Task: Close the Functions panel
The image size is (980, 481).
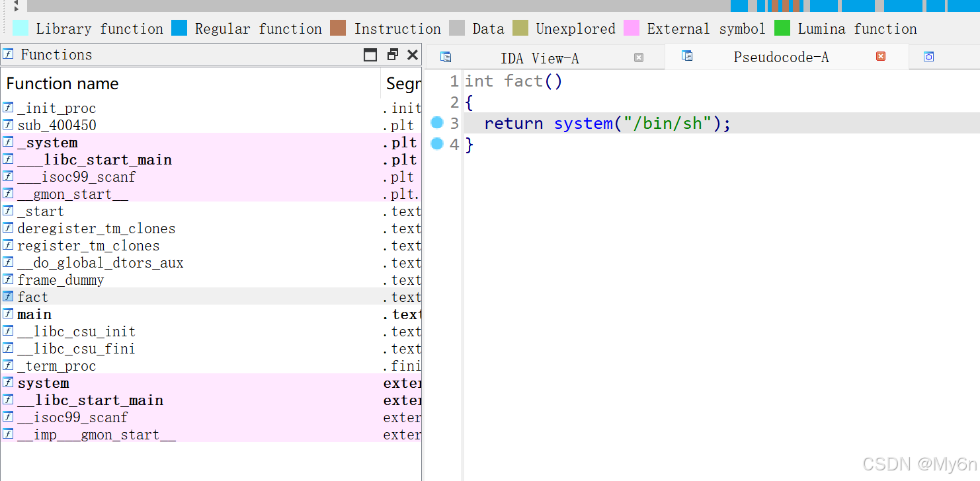Action: 413,55
